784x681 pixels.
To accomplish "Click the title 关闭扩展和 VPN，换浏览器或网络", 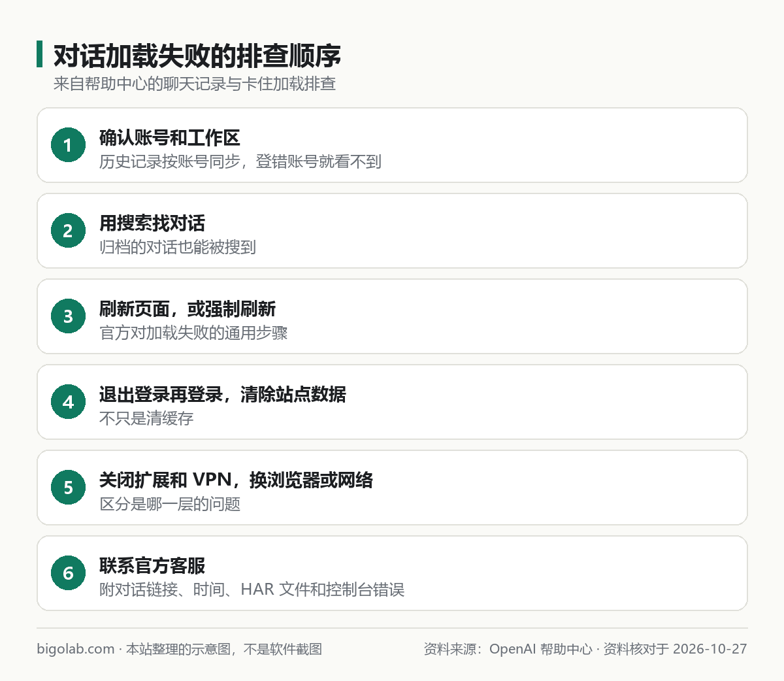I will [x=237, y=480].
